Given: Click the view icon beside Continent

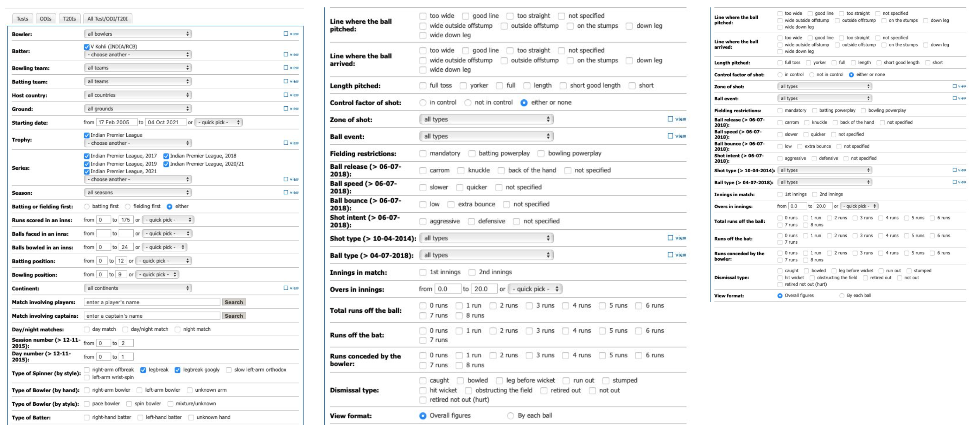Looking at the screenshot, I should [x=291, y=288].
